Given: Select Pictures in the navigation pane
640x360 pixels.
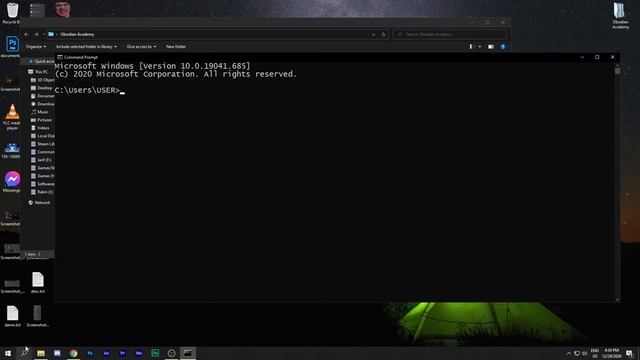Looking at the screenshot, I should [41, 120].
